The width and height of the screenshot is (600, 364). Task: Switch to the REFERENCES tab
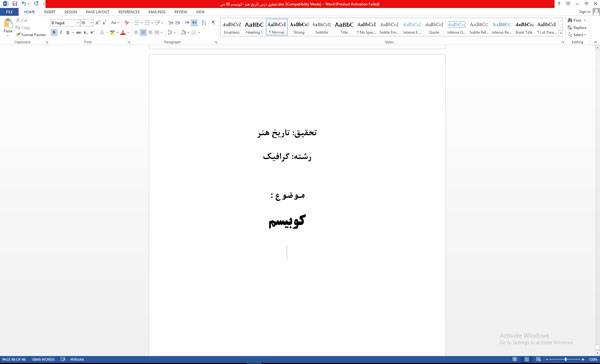(x=129, y=12)
